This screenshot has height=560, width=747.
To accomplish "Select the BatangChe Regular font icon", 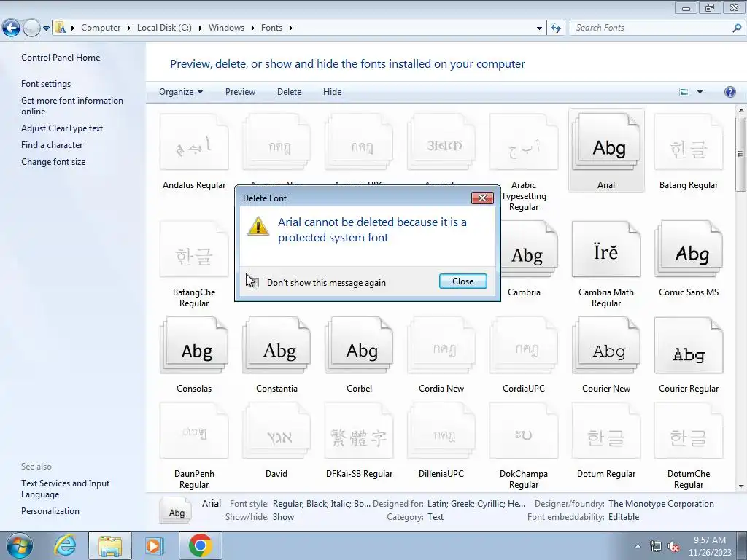I will 194,249.
